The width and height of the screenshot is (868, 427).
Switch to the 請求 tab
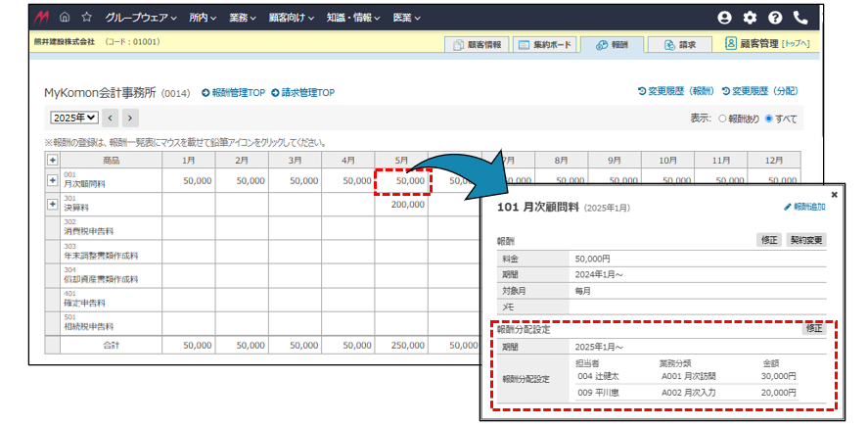pos(679,44)
